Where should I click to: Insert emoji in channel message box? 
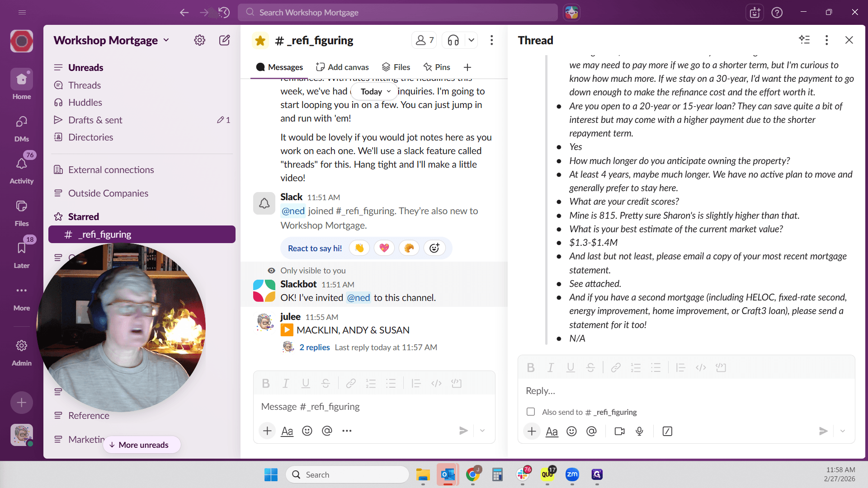(x=307, y=431)
